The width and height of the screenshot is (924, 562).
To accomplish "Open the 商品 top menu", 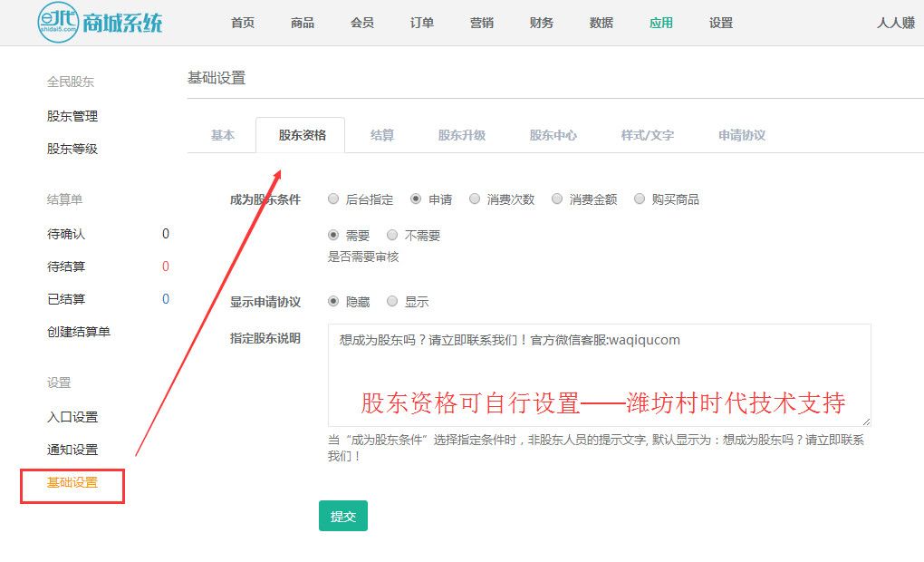I will [303, 24].
